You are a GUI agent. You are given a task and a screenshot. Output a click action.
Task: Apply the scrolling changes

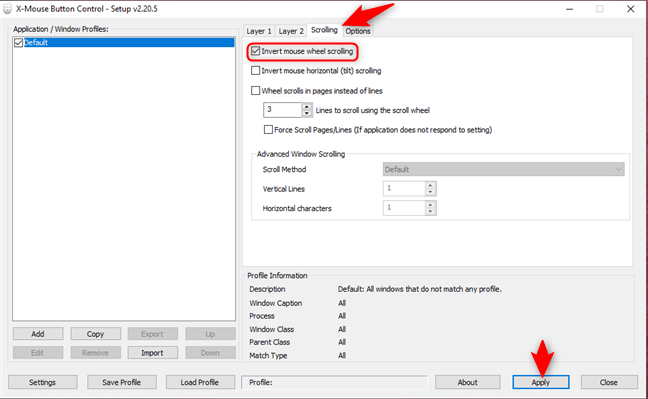541,382
